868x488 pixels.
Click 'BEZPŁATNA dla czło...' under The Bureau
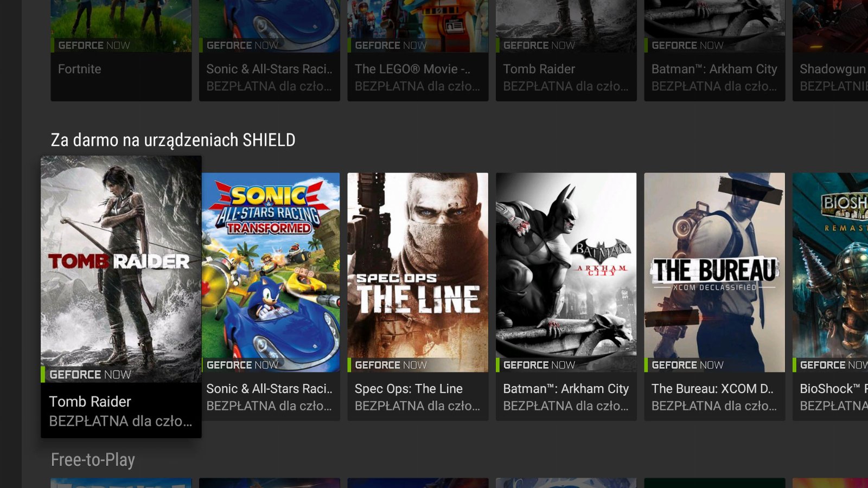coord(714,406)
